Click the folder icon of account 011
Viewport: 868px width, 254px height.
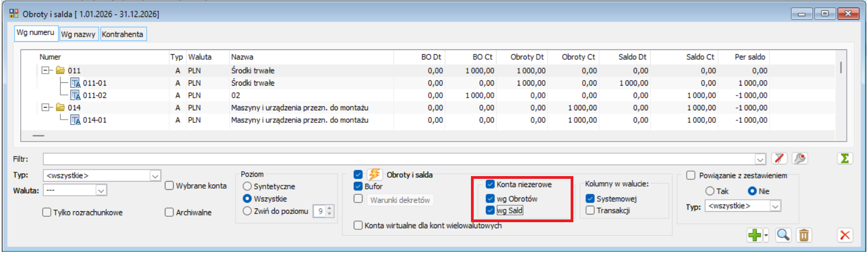pyautogui.click(x=60, y=70)
